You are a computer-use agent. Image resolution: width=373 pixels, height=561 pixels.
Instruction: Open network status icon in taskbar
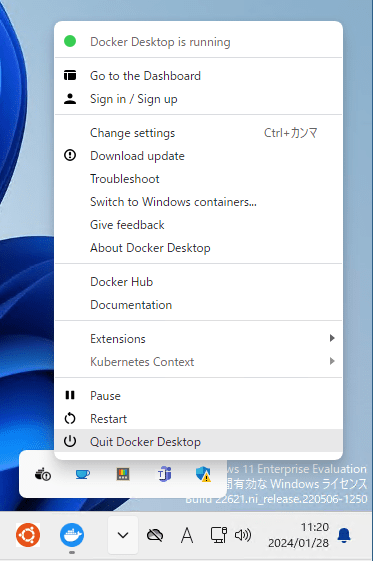219,535
